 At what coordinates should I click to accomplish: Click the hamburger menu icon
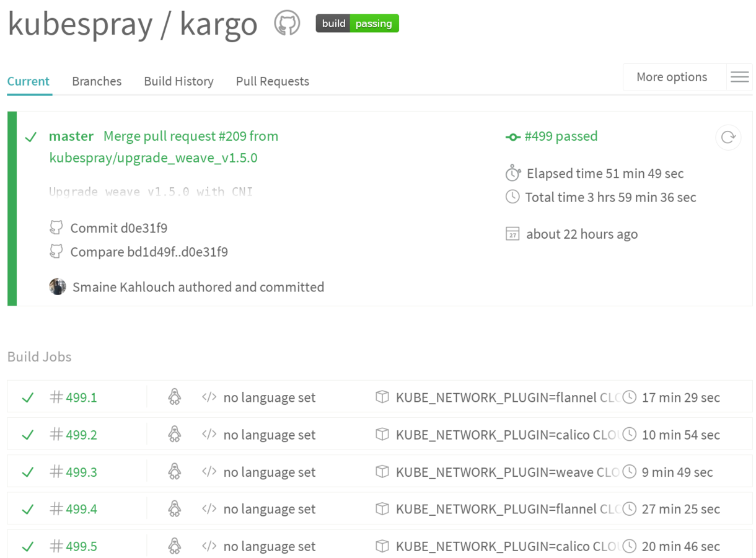coord(740,77)
